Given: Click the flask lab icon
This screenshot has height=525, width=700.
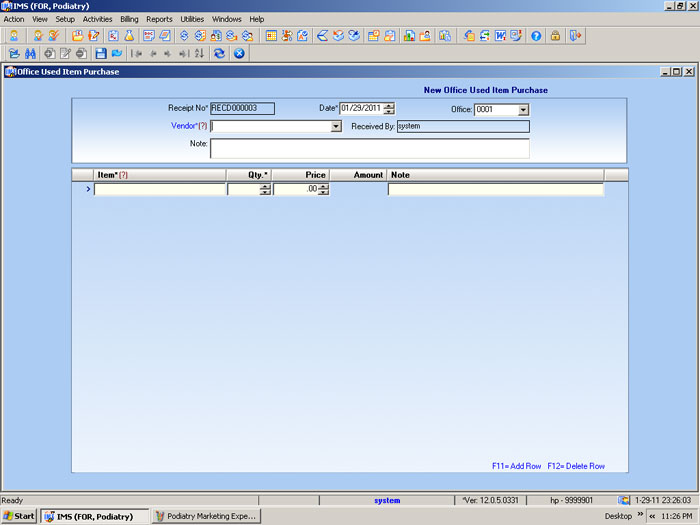Looking at the screenshot, I should pyautogui.click(x=129, y=36).
